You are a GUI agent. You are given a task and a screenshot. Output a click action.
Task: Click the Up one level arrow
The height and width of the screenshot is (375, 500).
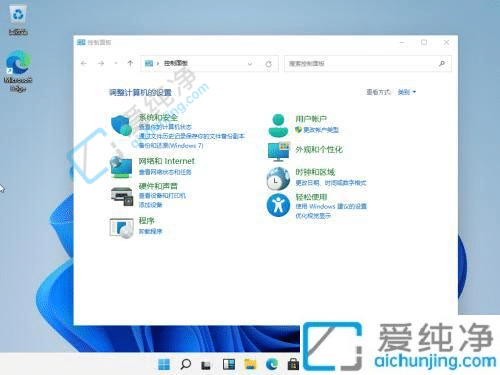(x=130, y=63)
